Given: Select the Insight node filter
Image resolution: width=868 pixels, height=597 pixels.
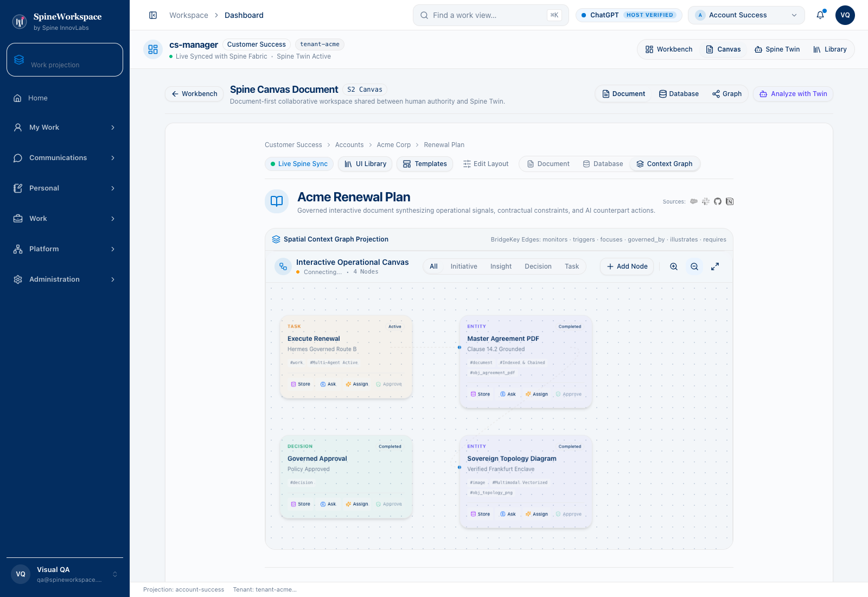Looking at the screenshot, I should [x=501, y=266].
